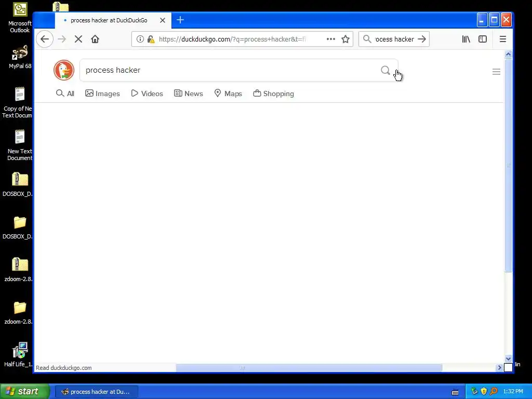Image resolution: width=532 pixels, height=399 pixels.
Task: Click the security shield tray icon
Action: 484,391
